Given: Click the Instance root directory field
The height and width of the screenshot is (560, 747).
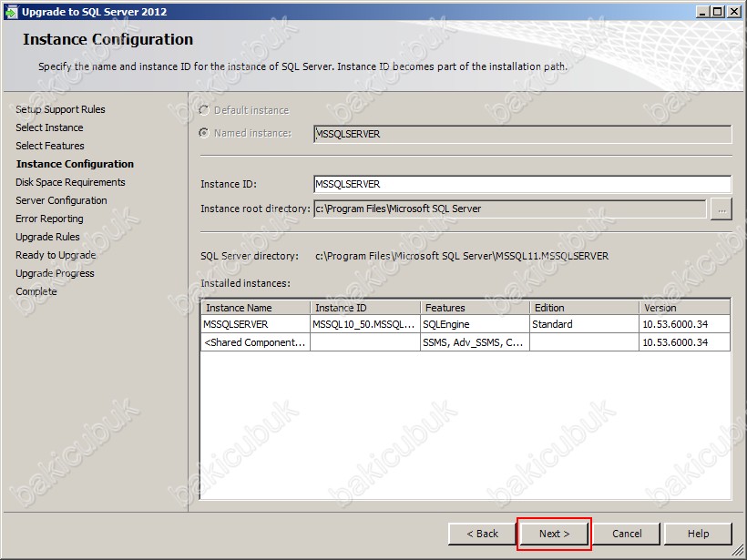Looking at the screenshot, I should 510,209.
